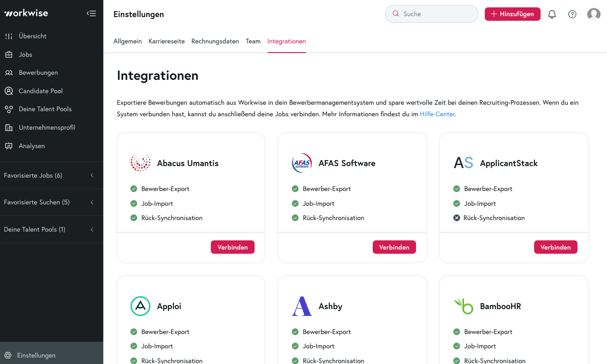This screenshot has width=607, height=364.
Task: Click the Unternehmensprofil building icon
Action: coord(9,127)
